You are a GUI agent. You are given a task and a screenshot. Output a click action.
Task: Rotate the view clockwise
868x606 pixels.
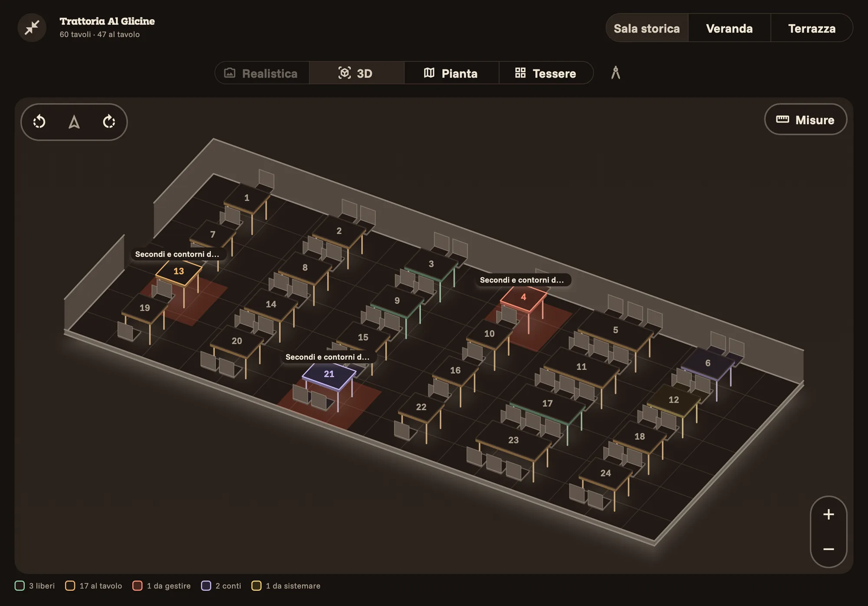[x=109, y=121]
